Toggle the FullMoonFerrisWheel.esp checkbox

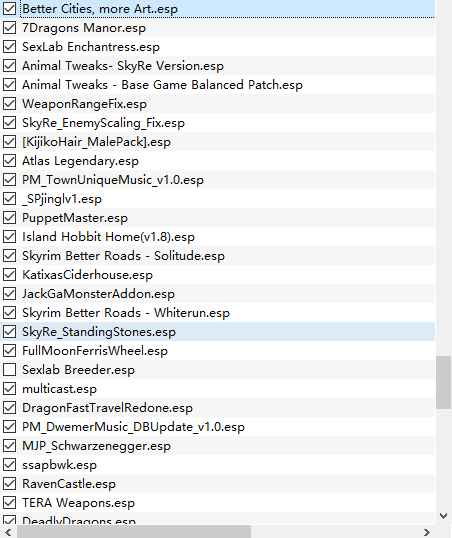(9, 350)
